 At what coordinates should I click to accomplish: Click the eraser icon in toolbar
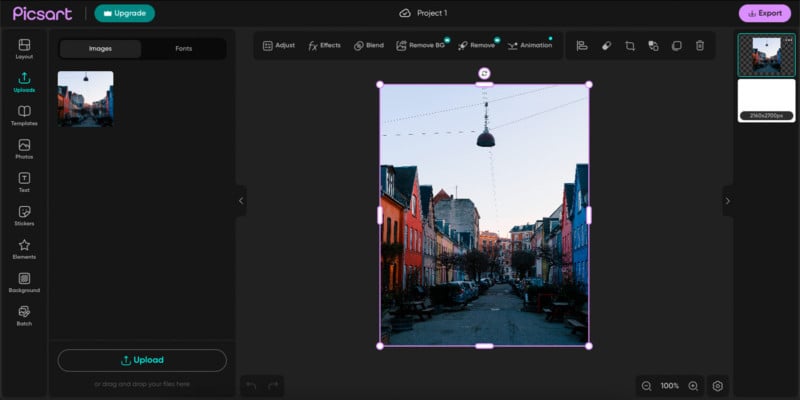pos(606,46)
